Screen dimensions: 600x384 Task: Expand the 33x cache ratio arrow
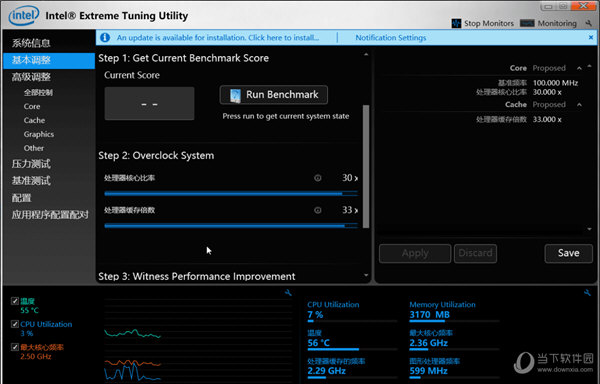coord(356,210)
